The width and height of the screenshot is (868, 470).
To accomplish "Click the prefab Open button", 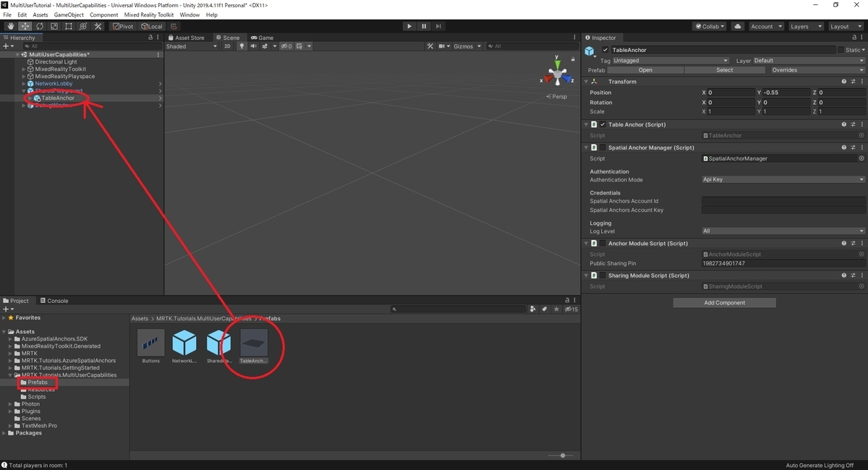I will 645,70.
